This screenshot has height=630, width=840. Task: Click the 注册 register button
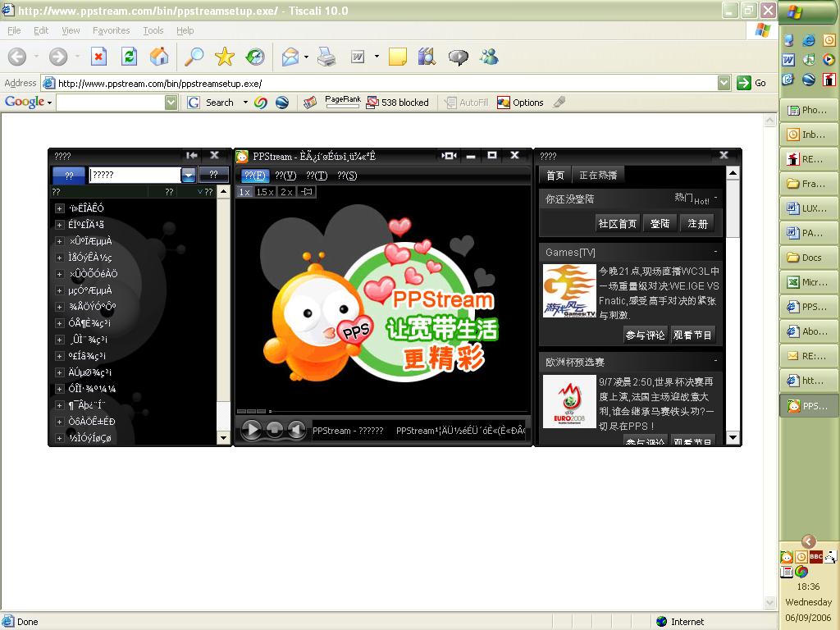point(697,223)
